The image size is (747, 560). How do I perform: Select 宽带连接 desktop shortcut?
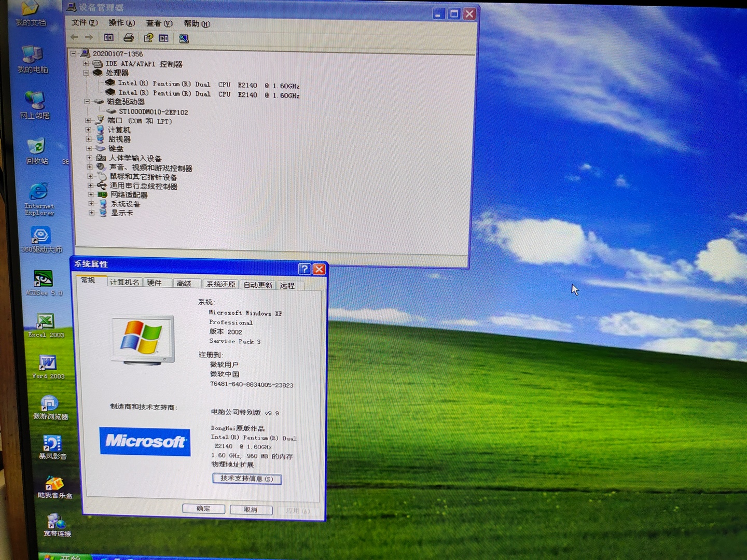coord(57,525)
